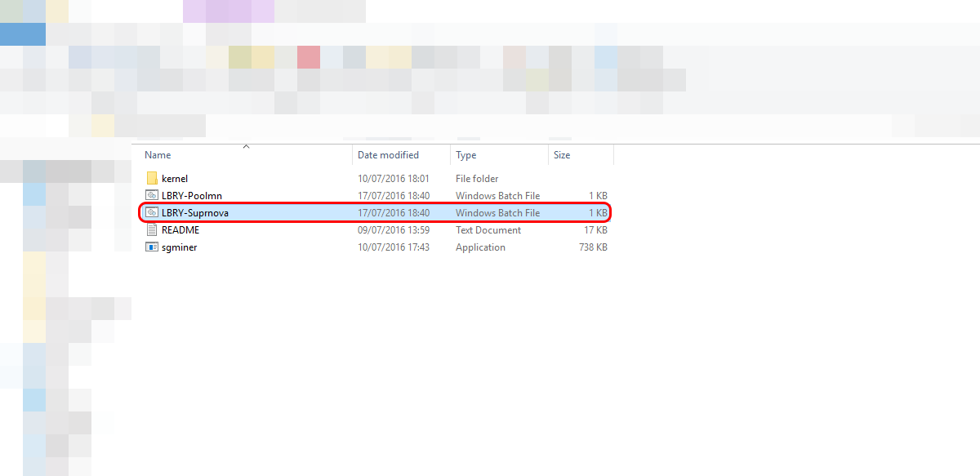
Task: Select the sgminer file name
Action: [180, 247]
